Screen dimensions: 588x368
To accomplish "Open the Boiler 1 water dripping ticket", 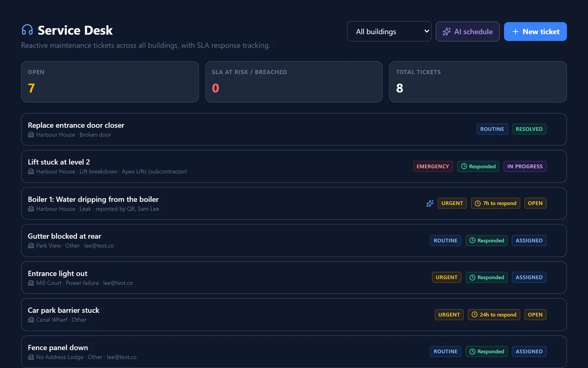I will (x=294, y=203).
